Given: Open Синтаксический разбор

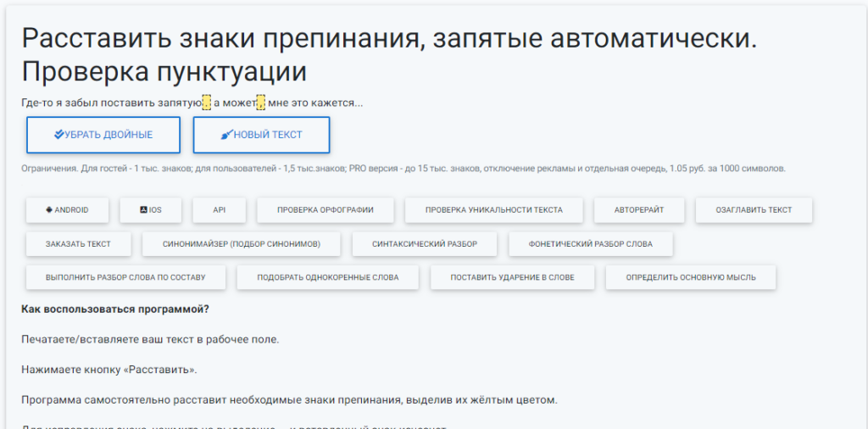Looking at the screenshot, I should coord(425,243).
